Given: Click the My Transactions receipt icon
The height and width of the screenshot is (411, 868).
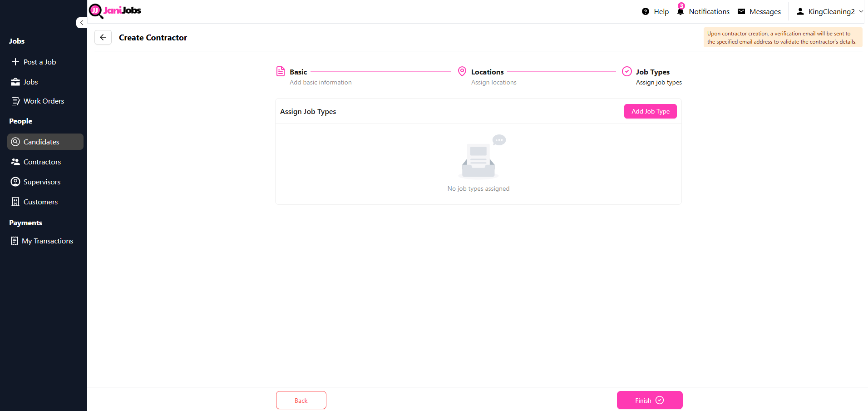Looking at the screenshot, I should point(15,241).
